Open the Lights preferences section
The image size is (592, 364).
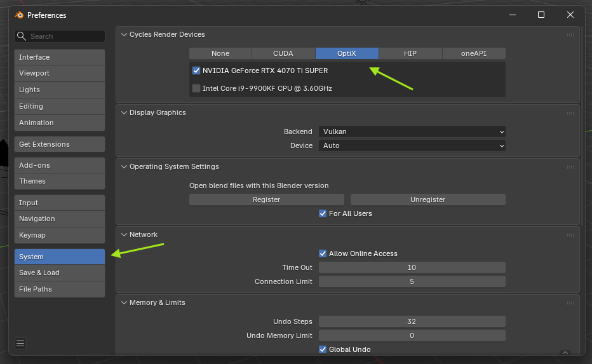click(x=60, y=90)
